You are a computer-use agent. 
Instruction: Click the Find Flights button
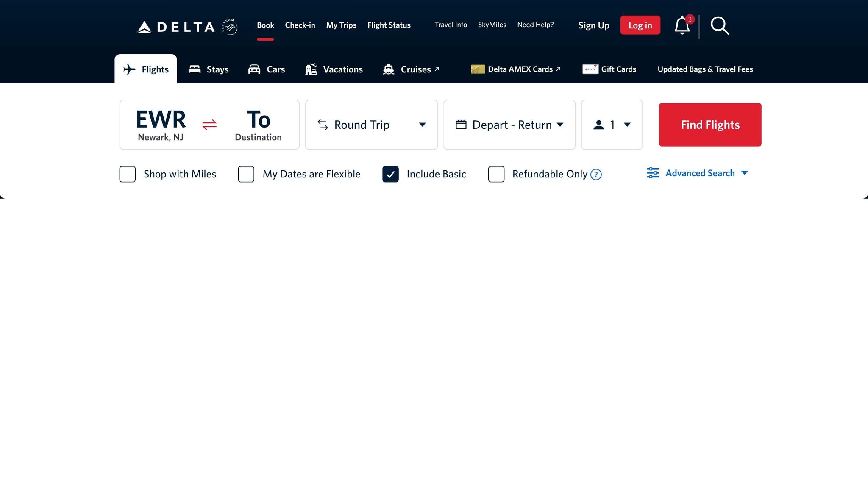(x=710, y=125)
